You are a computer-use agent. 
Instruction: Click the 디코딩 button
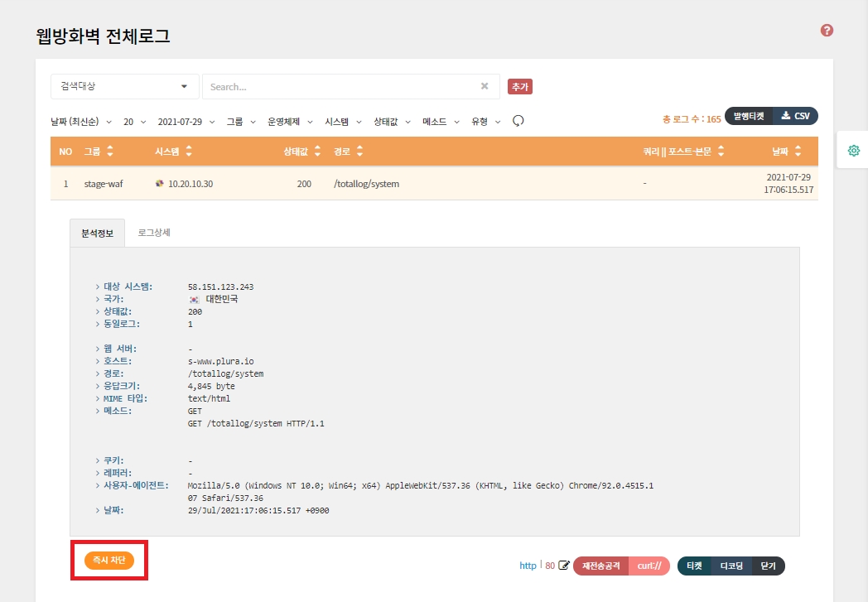click(731, 566)
